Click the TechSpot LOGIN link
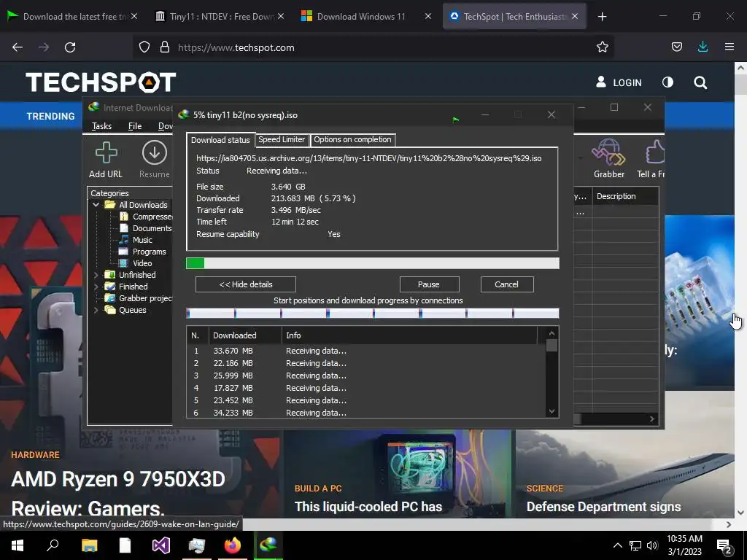Viewport: 747px width, 560px height. (x=619, y=82)
